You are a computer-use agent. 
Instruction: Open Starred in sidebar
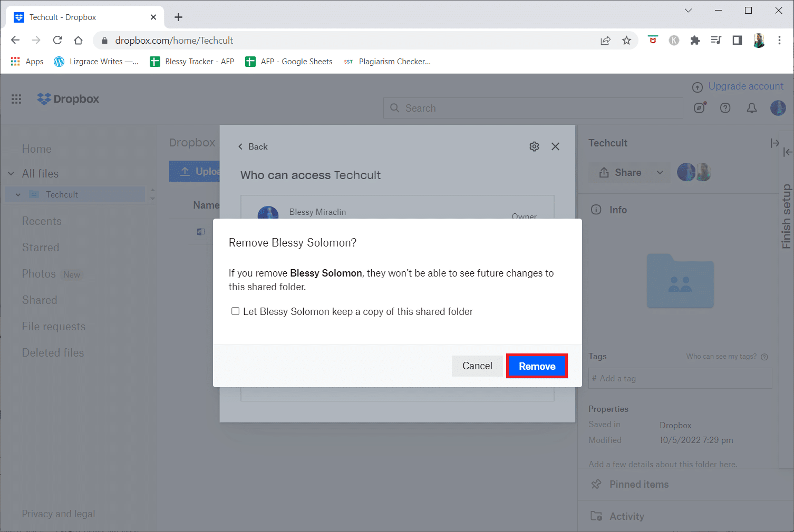[x=41, y=248]
